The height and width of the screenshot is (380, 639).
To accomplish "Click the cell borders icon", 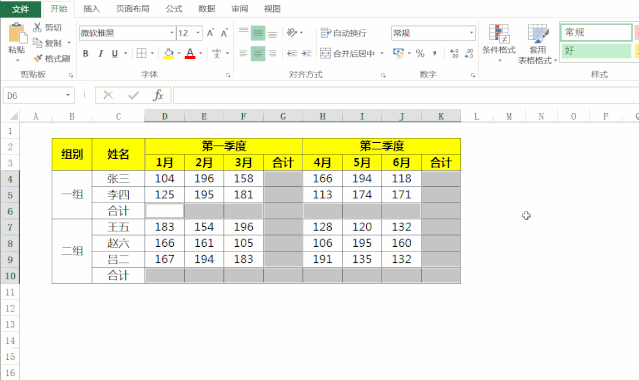I will [141, 53].
